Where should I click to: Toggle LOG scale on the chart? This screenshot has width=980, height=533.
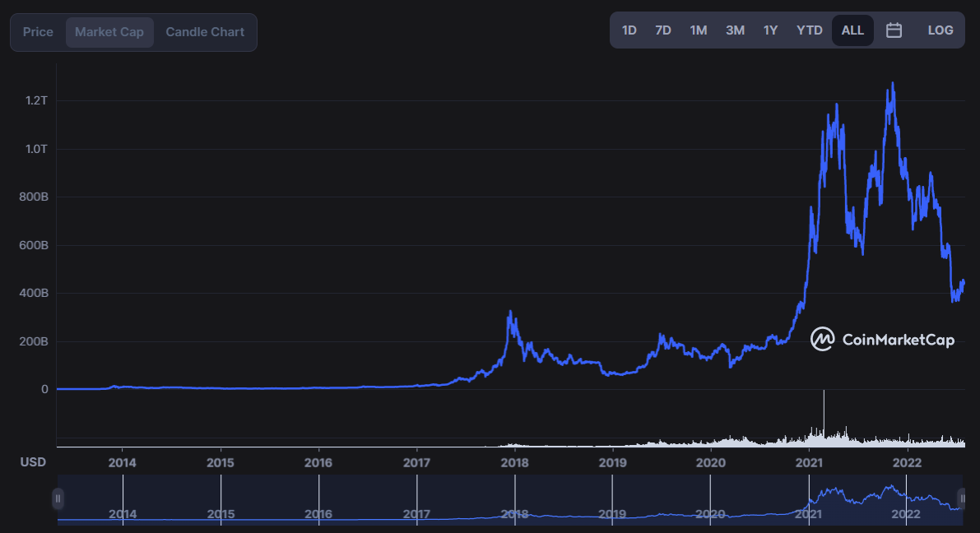pos(940,30)
